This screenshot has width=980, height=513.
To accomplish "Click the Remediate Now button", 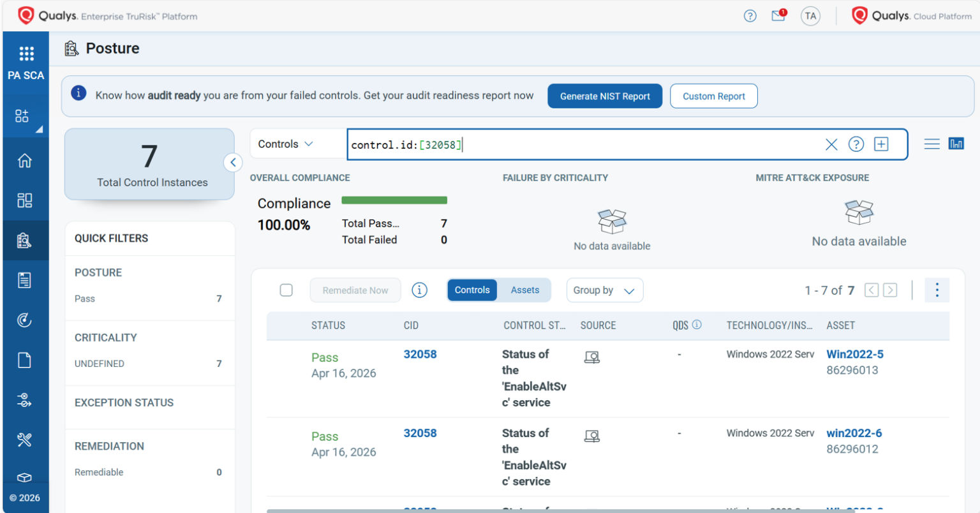I will [355, 290].
